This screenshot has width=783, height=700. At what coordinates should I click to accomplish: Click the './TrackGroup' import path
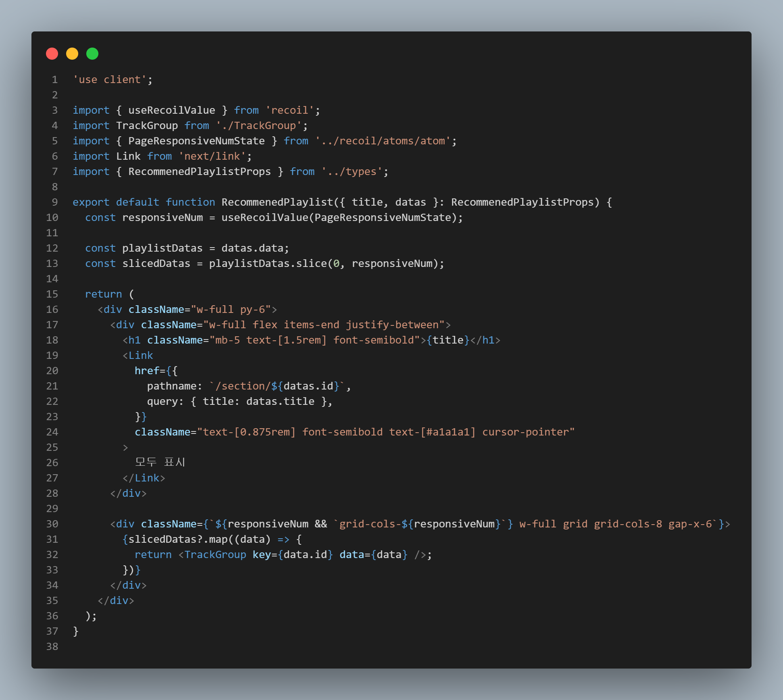[258, 125]
